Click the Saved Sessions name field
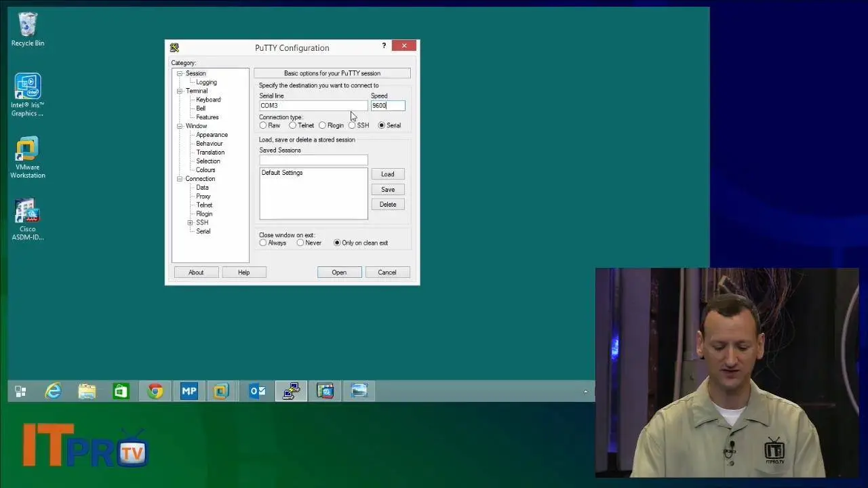This screenshot has width=868, height=488. (x=313, y=160)
